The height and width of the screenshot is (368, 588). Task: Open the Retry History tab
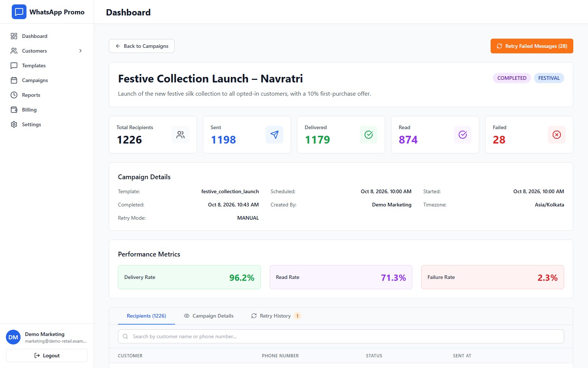click(276, 316)
